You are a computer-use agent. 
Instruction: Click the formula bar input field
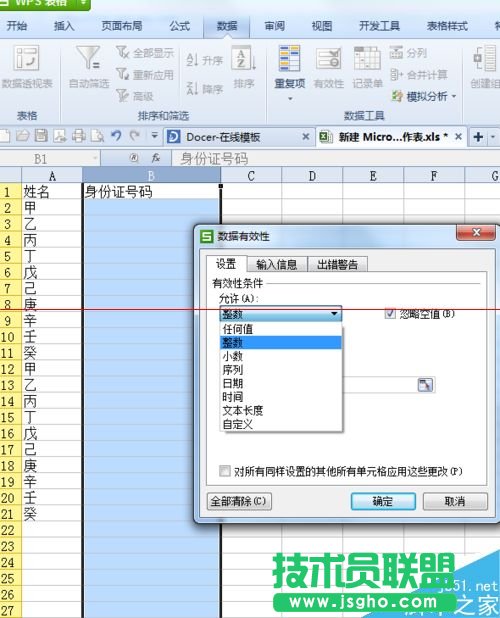pyautogui.click(x=336, y=158)
